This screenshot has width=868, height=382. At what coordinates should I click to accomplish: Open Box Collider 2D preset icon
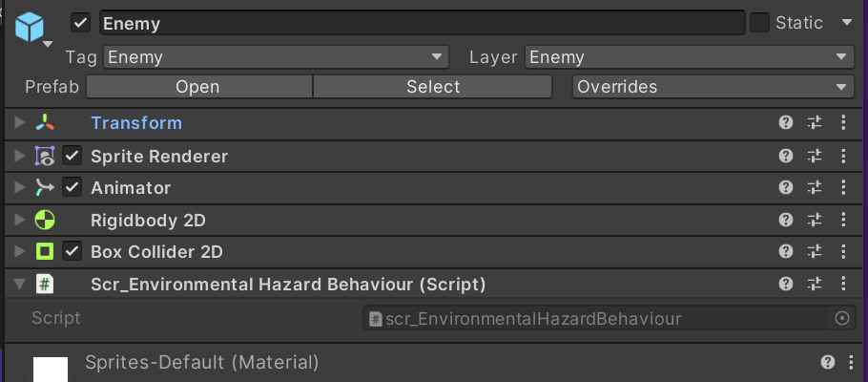point(815,252)
